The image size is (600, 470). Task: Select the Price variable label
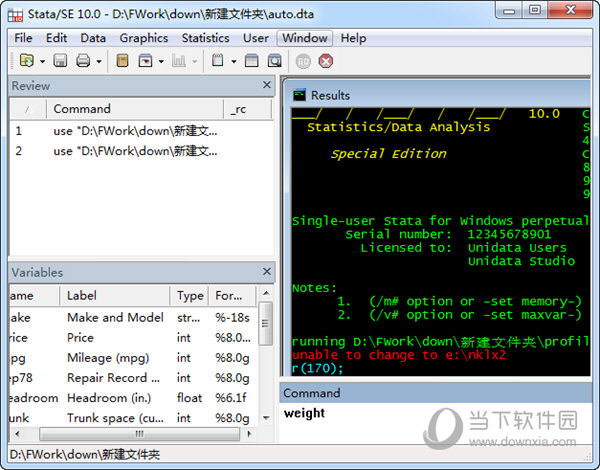80,338
